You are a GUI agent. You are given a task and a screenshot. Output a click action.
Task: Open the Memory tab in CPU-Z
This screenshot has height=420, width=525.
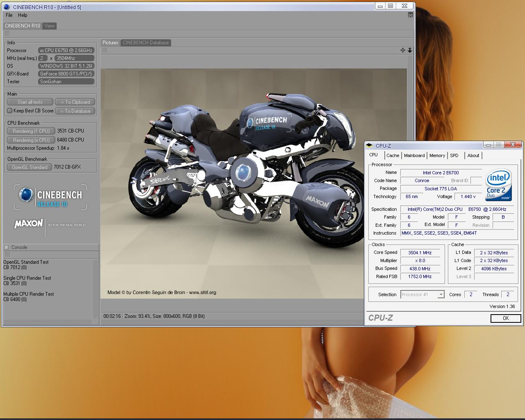437,155
